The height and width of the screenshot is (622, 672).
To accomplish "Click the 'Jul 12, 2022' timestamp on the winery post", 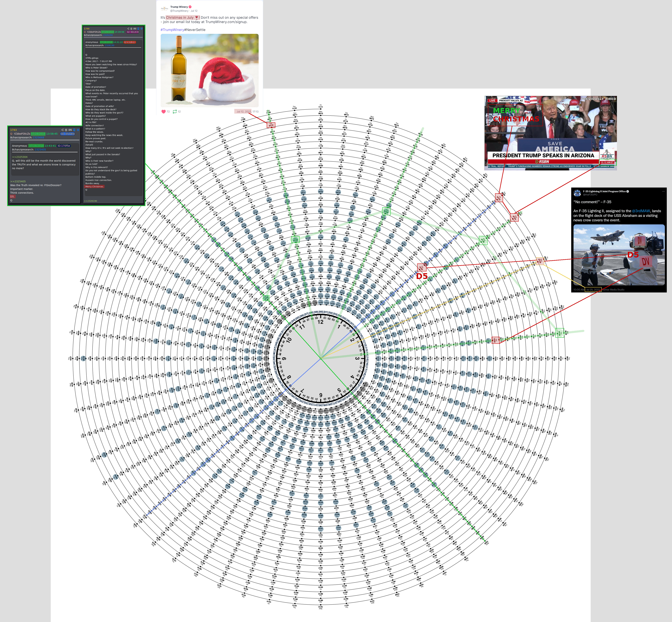I will point(244,111).
